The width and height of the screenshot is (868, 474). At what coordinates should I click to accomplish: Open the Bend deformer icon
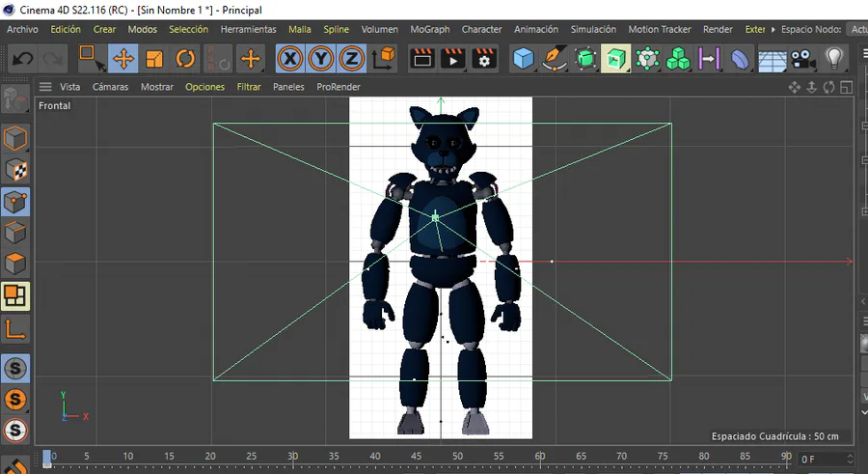coord(740,59)
